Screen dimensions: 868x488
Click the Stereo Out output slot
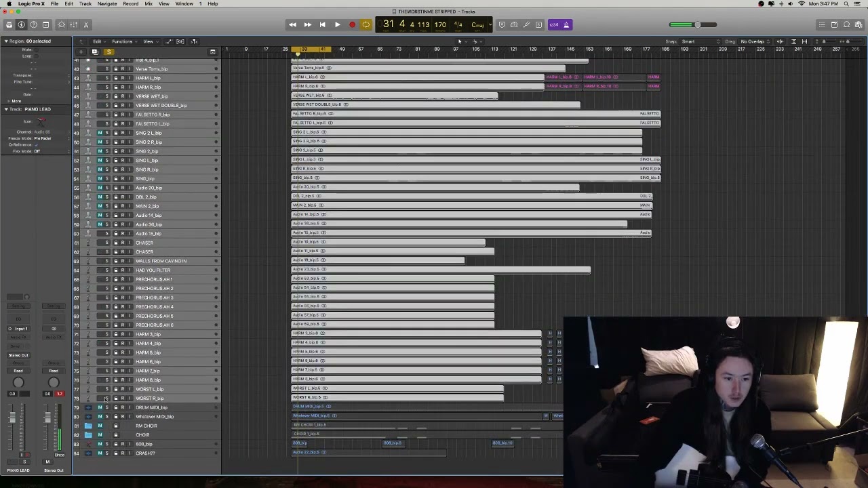point(18,355)
